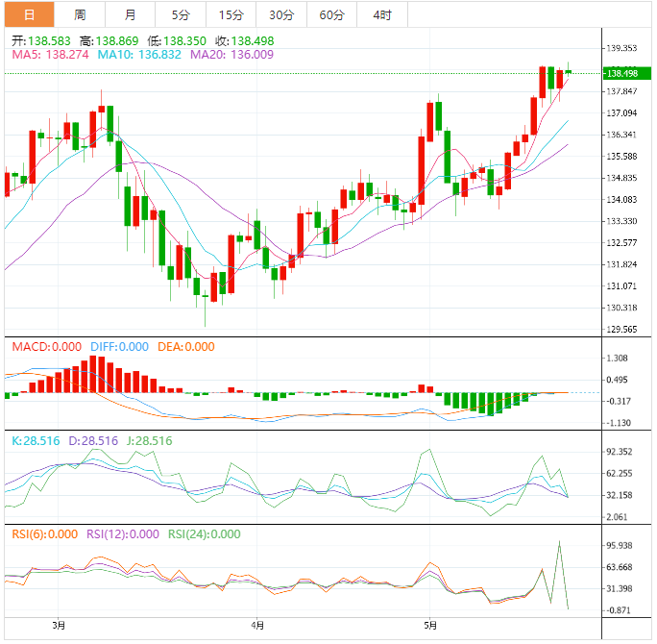Select the 日 daily chart tab
Viewport: 657px width, 644px height.
[x=29, y=14]
